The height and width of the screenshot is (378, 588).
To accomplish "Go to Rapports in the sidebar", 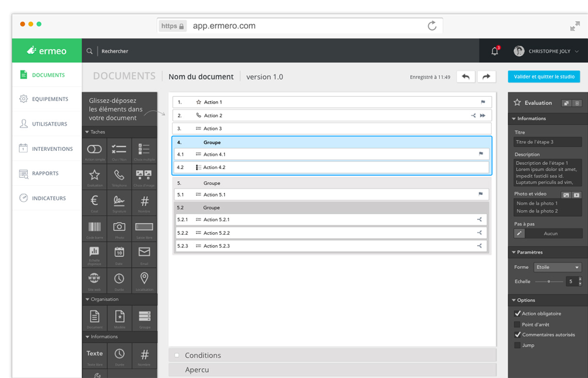I will coord(45,173).
